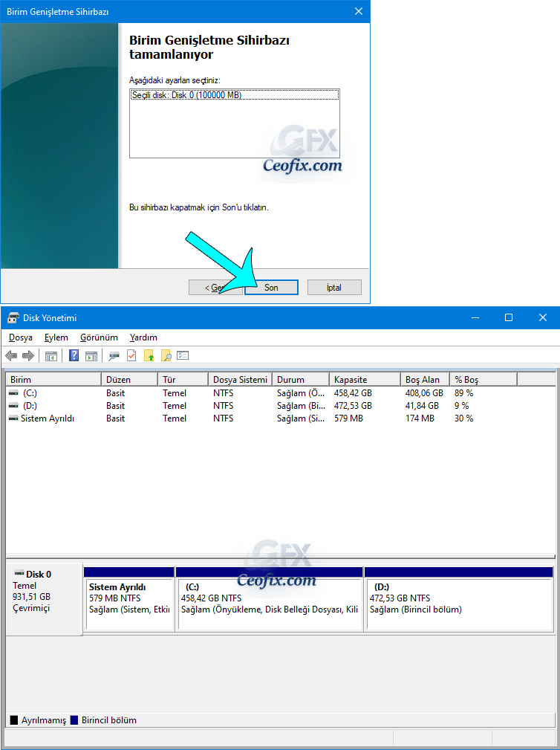Click the 579 MB capacity cell
The height and width of the screenshot is (750, 560).
(348, 418)
